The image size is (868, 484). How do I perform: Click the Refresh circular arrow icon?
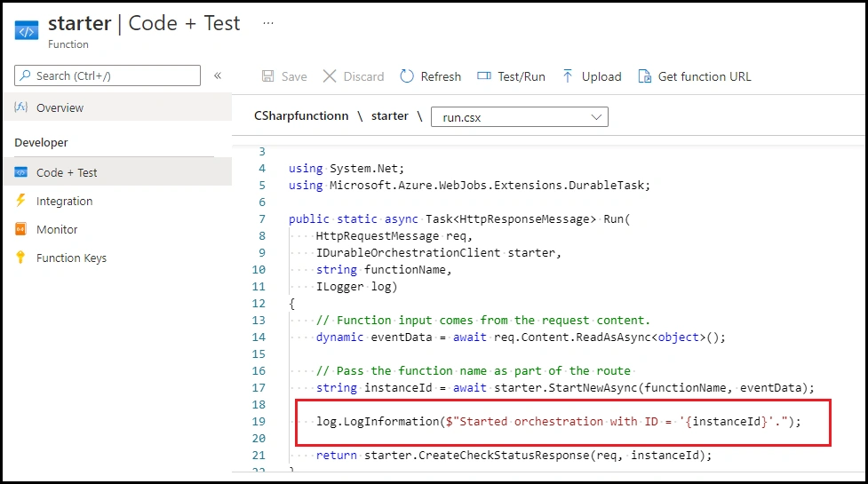click(x=407, y=75)
